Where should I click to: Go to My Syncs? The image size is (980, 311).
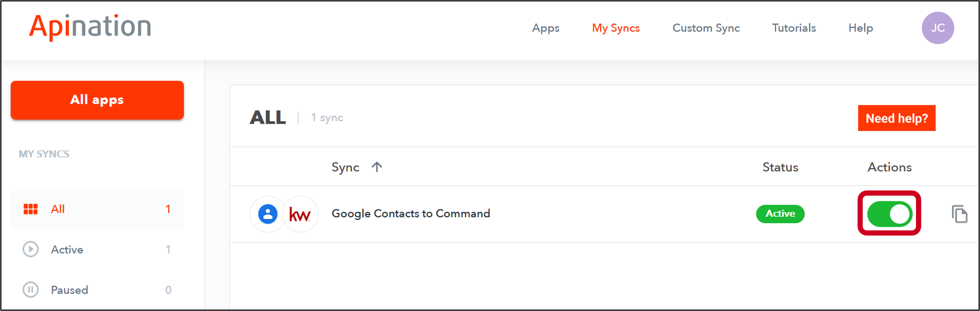pos(616,28)
